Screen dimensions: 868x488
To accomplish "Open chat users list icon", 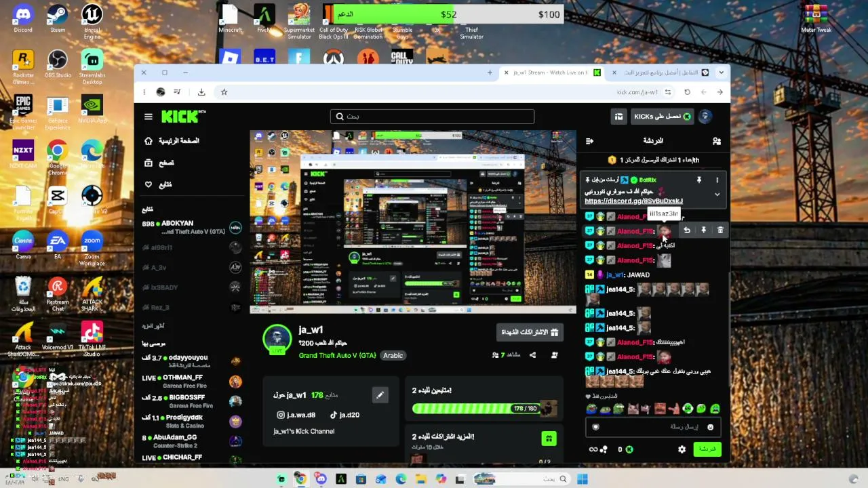I will 716,141.
